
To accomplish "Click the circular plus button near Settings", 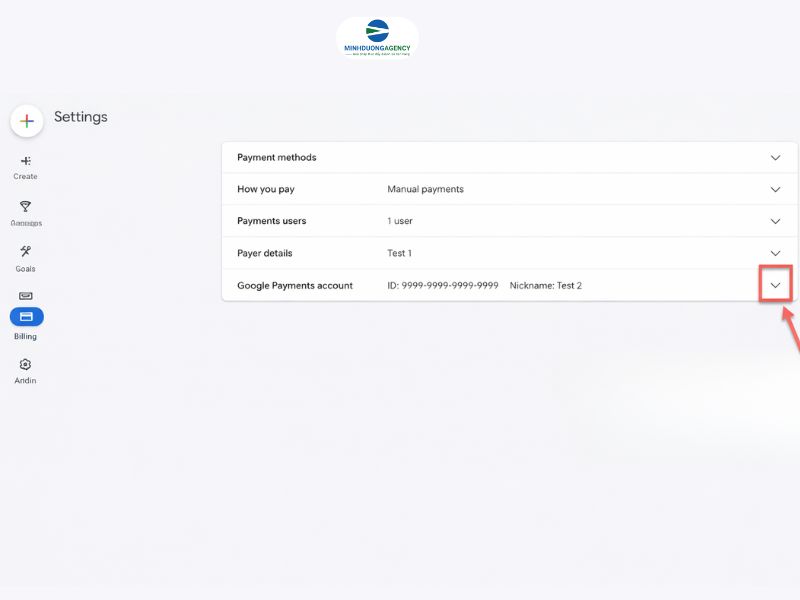I will click(x=26, y=121).
